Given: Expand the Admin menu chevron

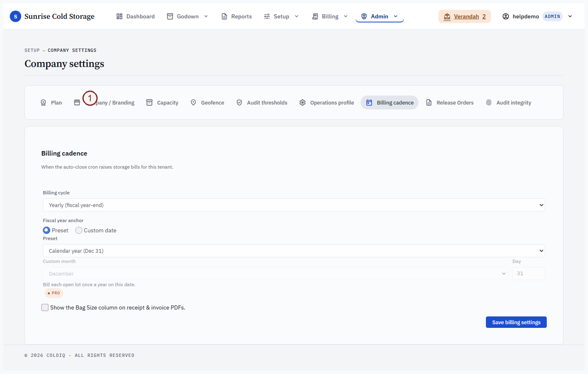Looking at the screenshot, I should [x=396, y=16].
